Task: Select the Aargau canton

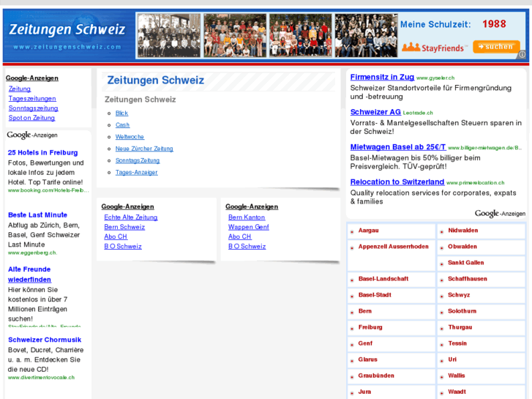Action: coord(368,230)
